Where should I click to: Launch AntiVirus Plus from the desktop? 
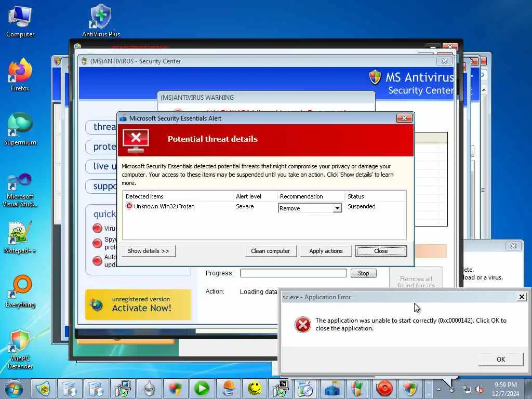(101, 21)
